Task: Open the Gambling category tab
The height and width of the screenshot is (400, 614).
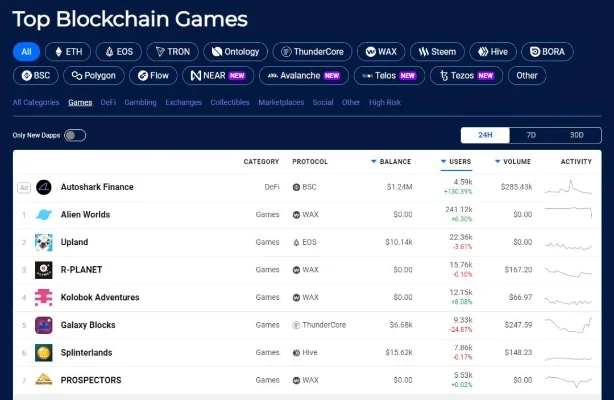Action: pyautogui.click(x=140, y=103)
